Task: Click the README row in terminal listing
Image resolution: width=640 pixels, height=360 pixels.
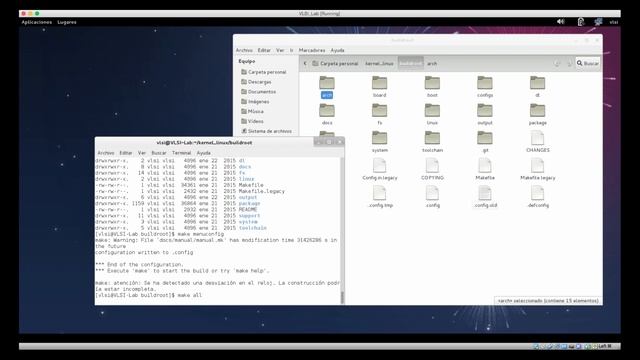Action: 176,209
